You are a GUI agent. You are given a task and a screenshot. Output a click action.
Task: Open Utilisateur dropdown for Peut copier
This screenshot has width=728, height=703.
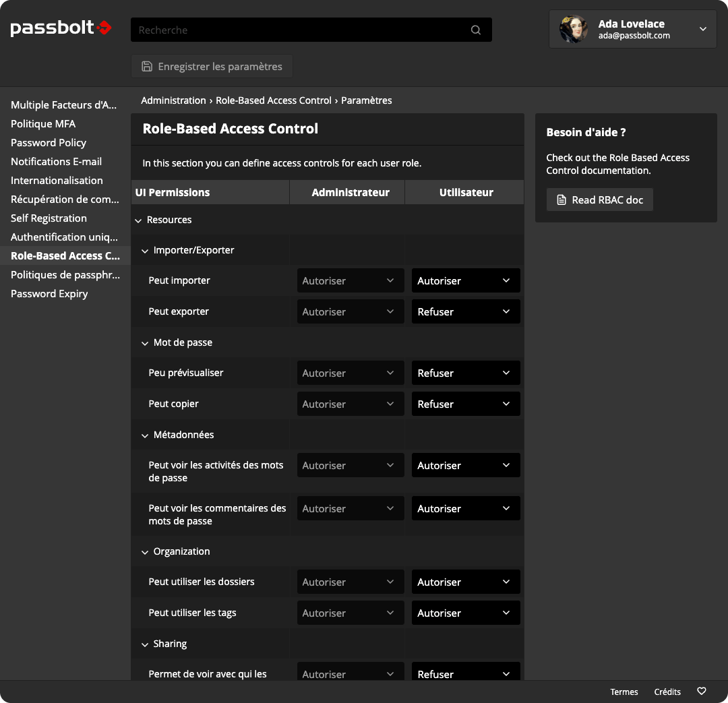[466, 404]
